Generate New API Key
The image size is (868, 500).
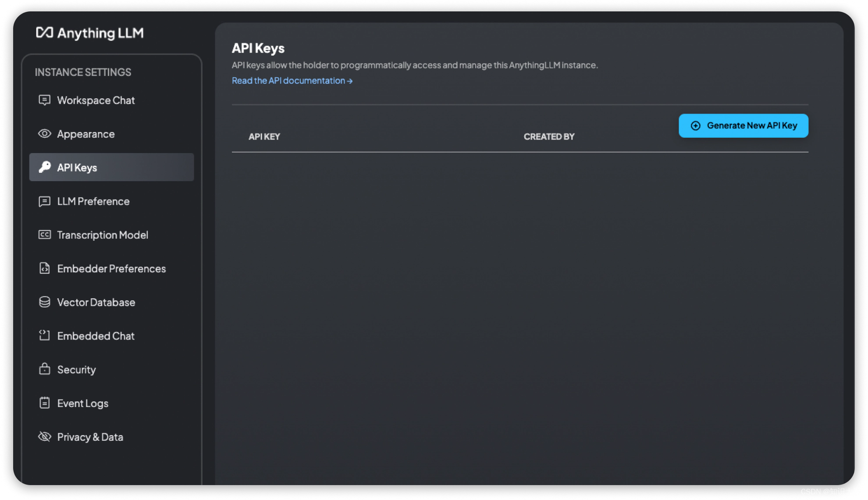[x=743, y=125]
